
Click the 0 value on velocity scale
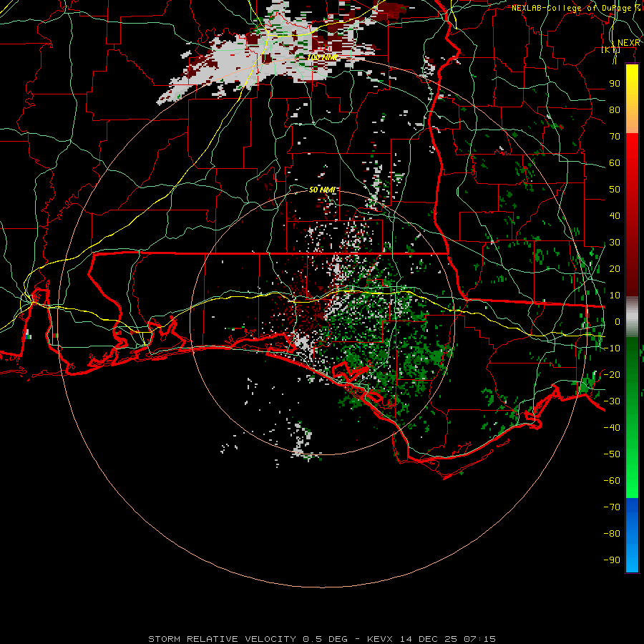618,322
